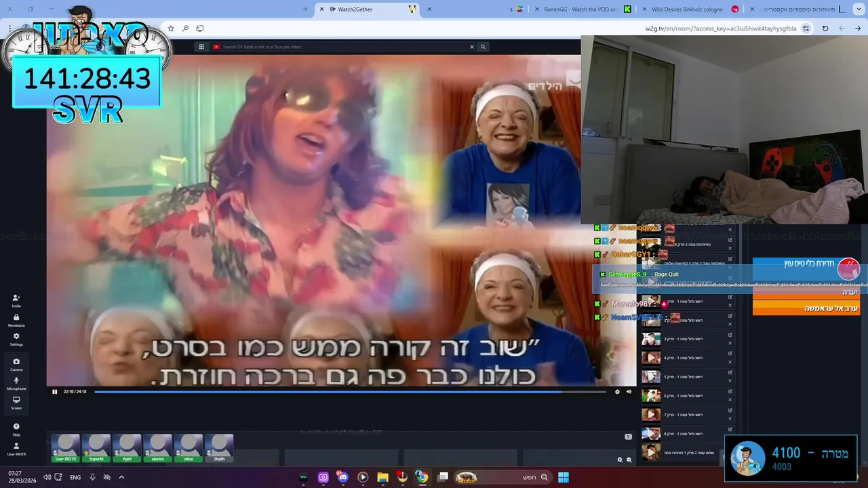Select the April participant tile

(x=127, y=448)
